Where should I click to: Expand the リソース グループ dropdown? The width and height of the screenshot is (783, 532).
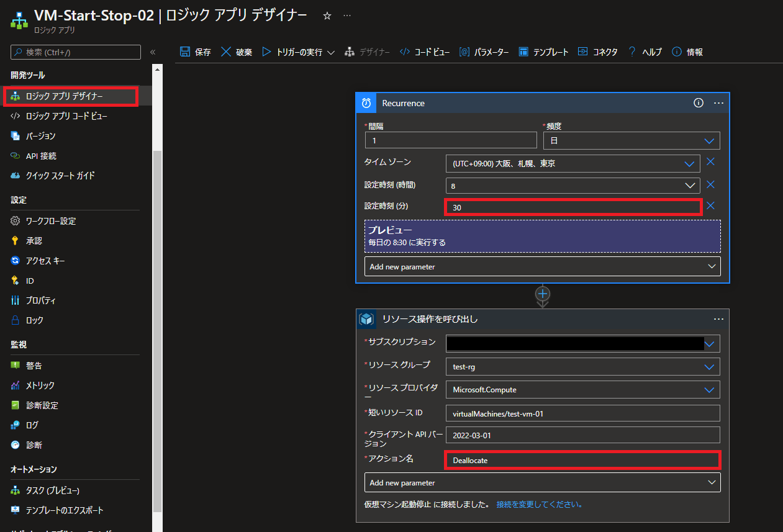709,367
